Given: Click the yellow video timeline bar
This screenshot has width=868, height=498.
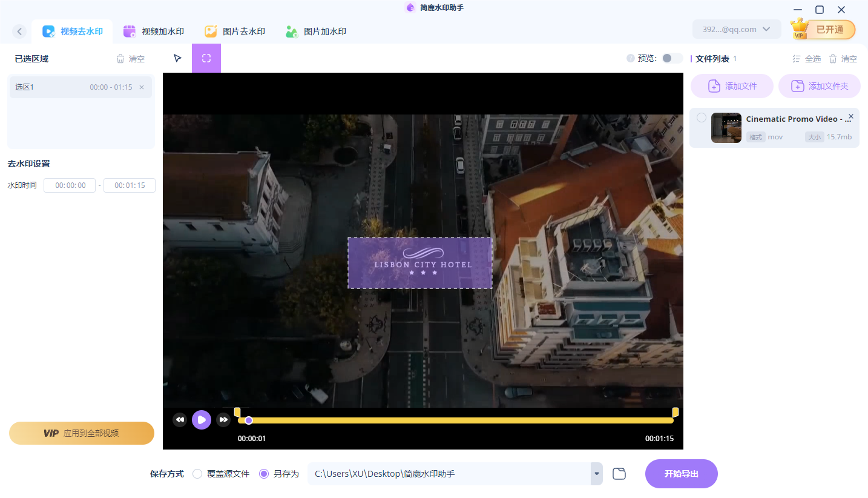Looking at the screenshot, I should pyautogui.click(x=460, y=420).
